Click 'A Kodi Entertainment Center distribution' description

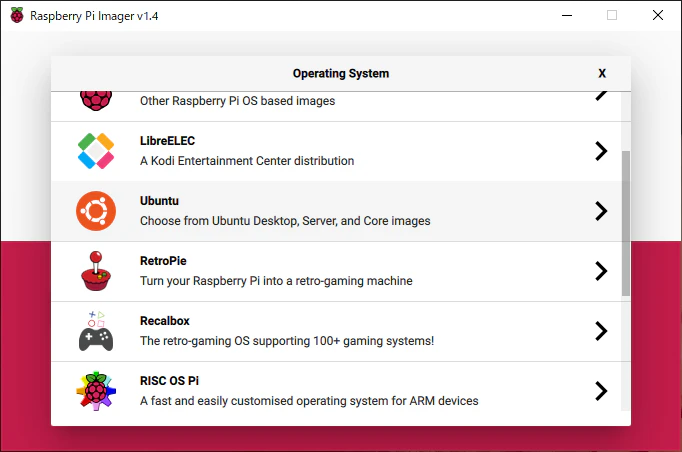(x=247, y=161)
